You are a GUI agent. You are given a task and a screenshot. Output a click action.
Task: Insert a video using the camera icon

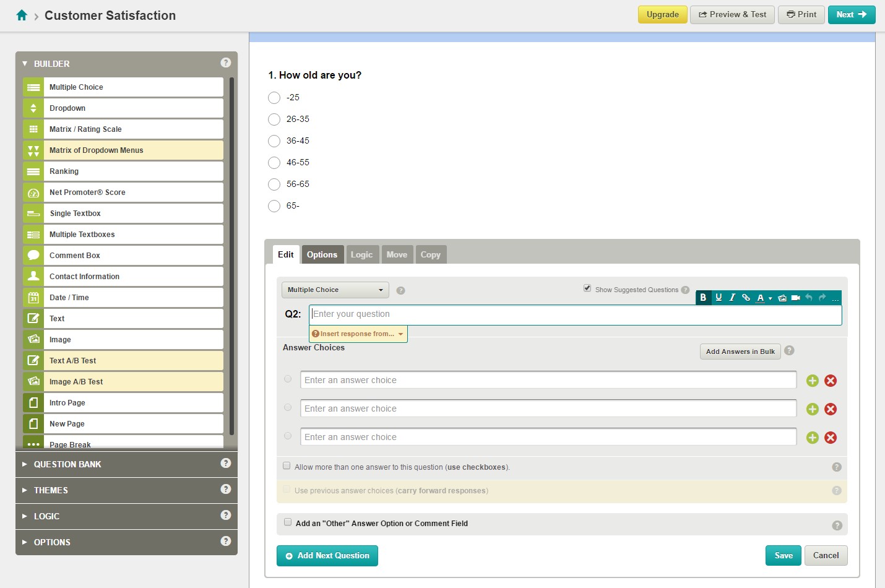pos(796,298)
